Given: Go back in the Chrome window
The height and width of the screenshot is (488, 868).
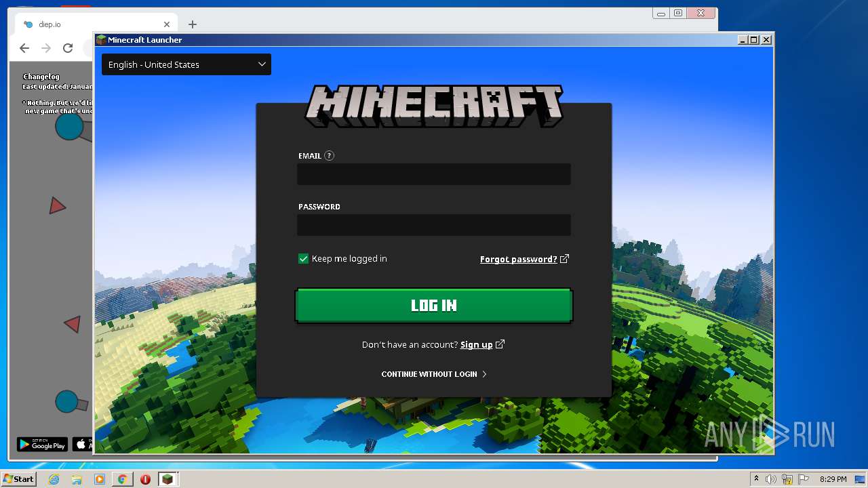Looking at the screenshot, I should [x=24, y=48].
